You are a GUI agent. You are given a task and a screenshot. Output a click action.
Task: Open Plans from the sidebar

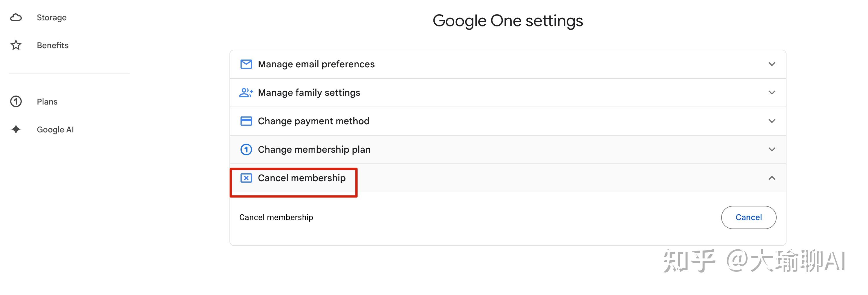[x=47, y=102]
